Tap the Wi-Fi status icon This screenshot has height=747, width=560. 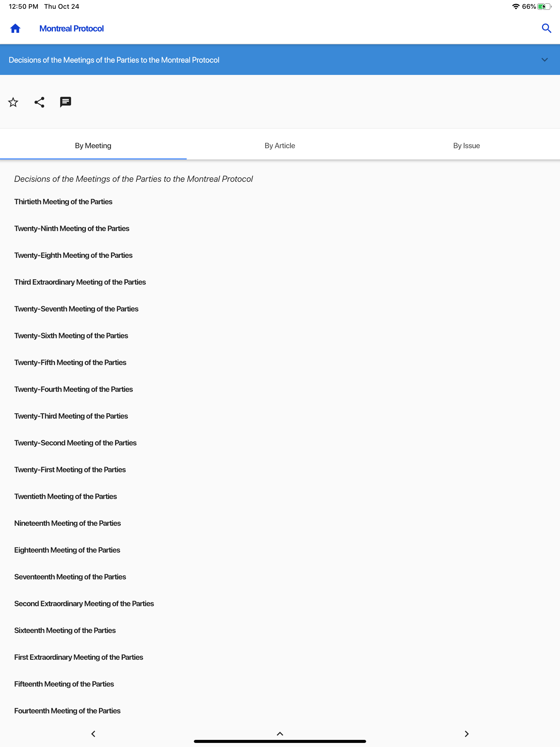[516, 6]
